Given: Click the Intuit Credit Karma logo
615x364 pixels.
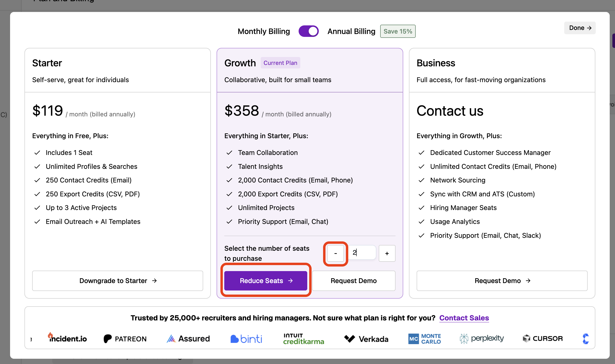Looking at the screenshot, I should [304, 339].
